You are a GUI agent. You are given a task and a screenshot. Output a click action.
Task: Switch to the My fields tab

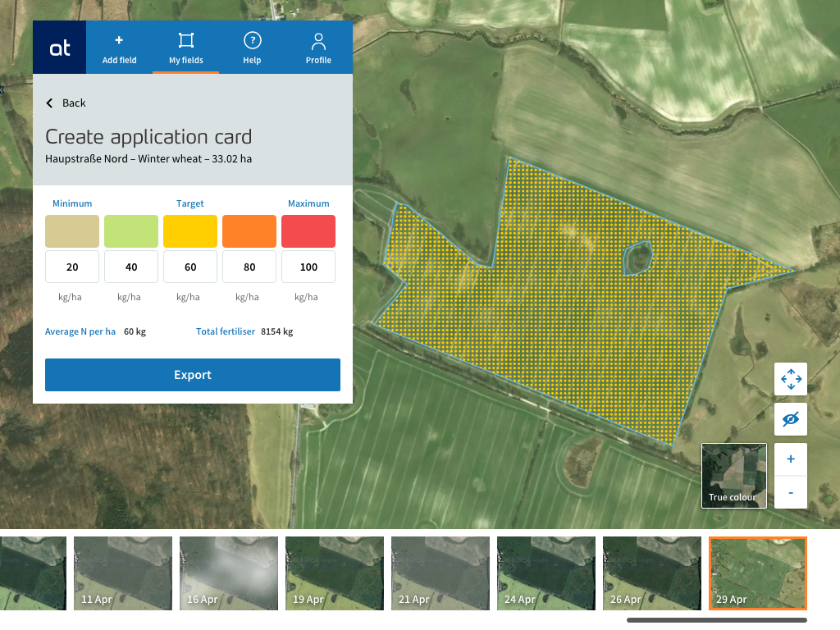tap(185, 47)
